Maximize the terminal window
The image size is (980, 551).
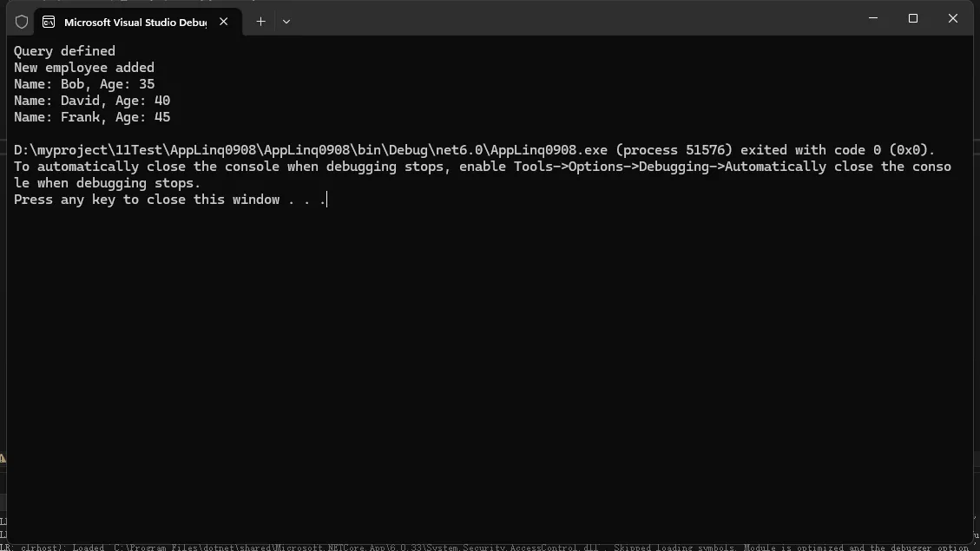913,18
